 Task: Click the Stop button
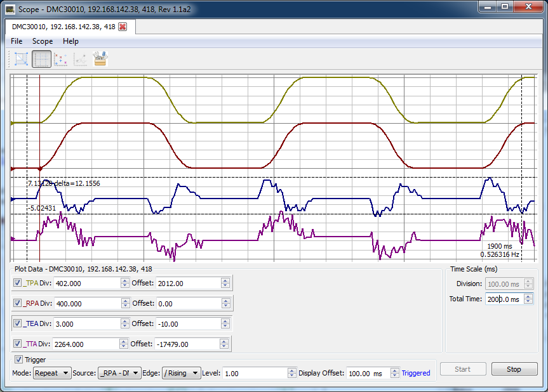[514, 369]
